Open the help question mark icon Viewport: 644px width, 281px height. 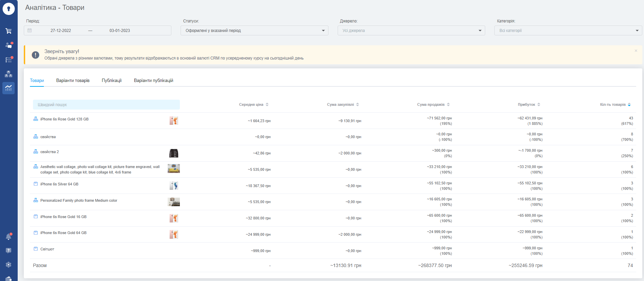click(9, 251)
